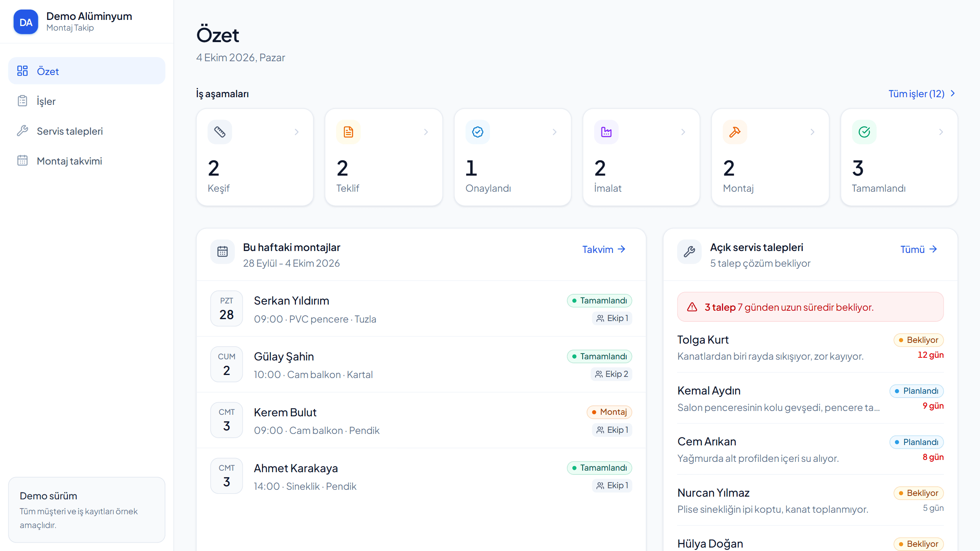Click the Montaj takvimi calendar icon in sidebar
Viewport: 980px width, 551px height.
click(23, 160)
